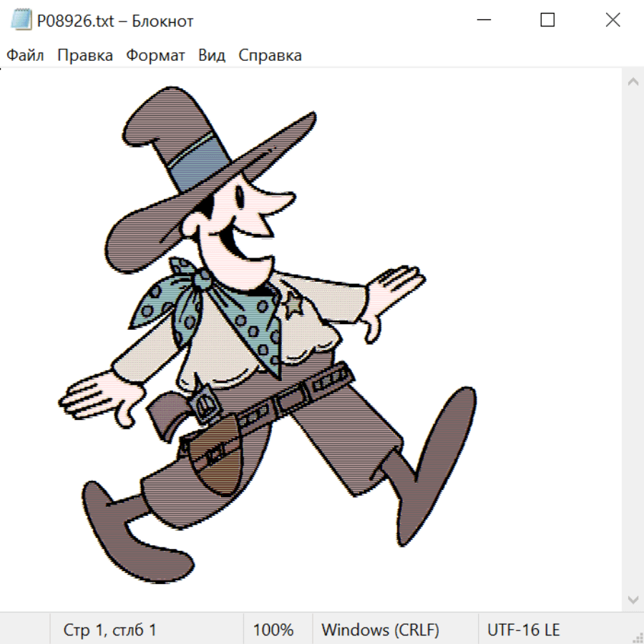The width and height of the screenshot is (644, 644).
Task: Click the scroll down arrow
Action: pos(633,599)
